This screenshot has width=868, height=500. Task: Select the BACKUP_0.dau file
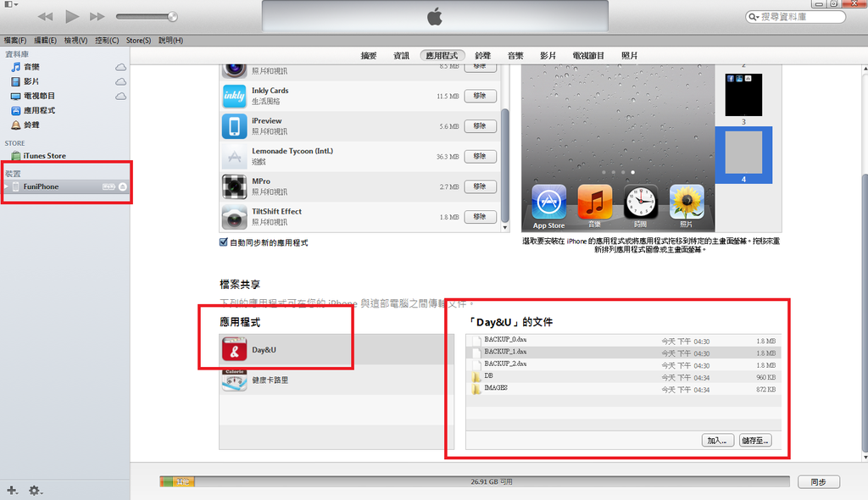(x=623, y=341)
